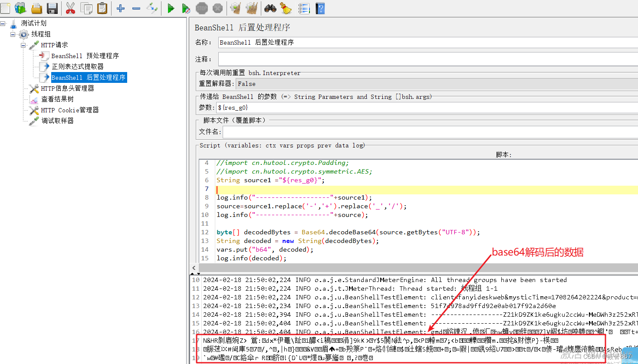Start the test with the green Start icon

point(171,8)
